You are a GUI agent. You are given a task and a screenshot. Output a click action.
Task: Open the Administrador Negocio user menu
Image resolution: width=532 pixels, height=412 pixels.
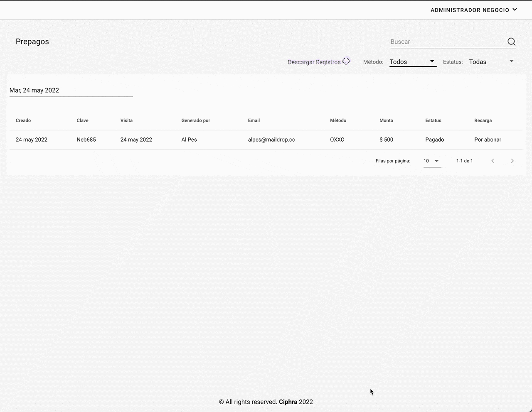(473, 10)
